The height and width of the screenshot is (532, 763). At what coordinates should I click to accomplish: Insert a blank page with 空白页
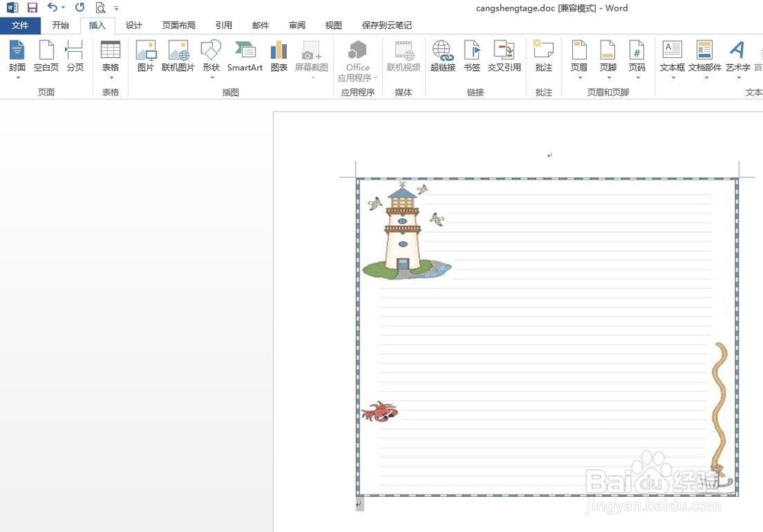click(x=47, y=56)
